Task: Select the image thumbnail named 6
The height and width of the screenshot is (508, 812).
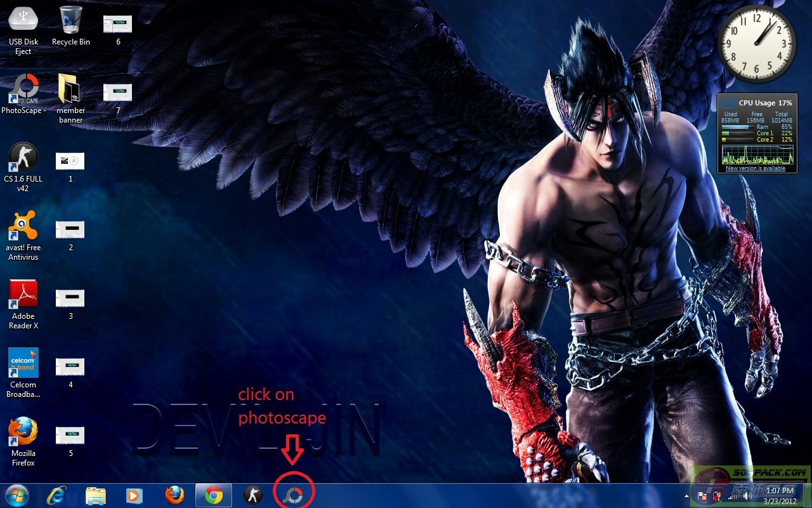Action: (x=117, y=24)
